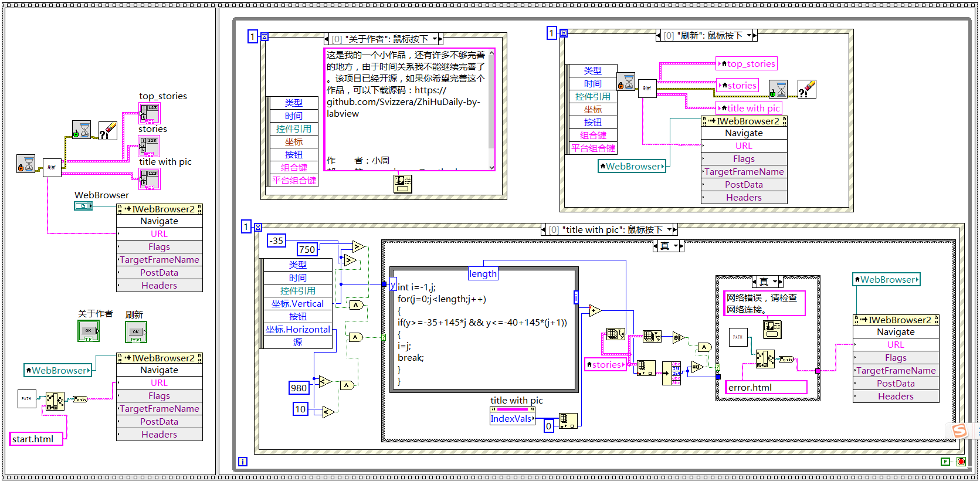
Task: Click the event timeout terminal of 关于作者 structure
Action: point(265,36)
